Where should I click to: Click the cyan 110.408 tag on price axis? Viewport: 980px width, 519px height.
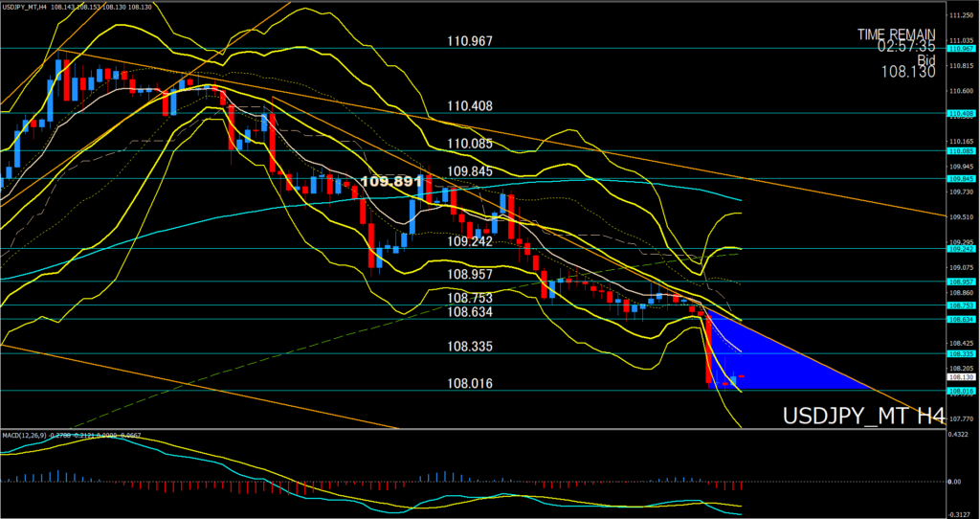961,113
